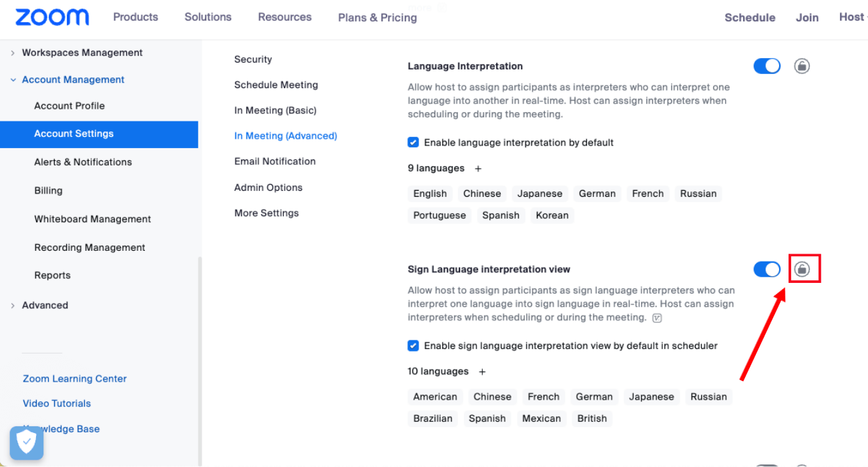
Task: Jump to Security settings section
Action: (x=253, y=59)
